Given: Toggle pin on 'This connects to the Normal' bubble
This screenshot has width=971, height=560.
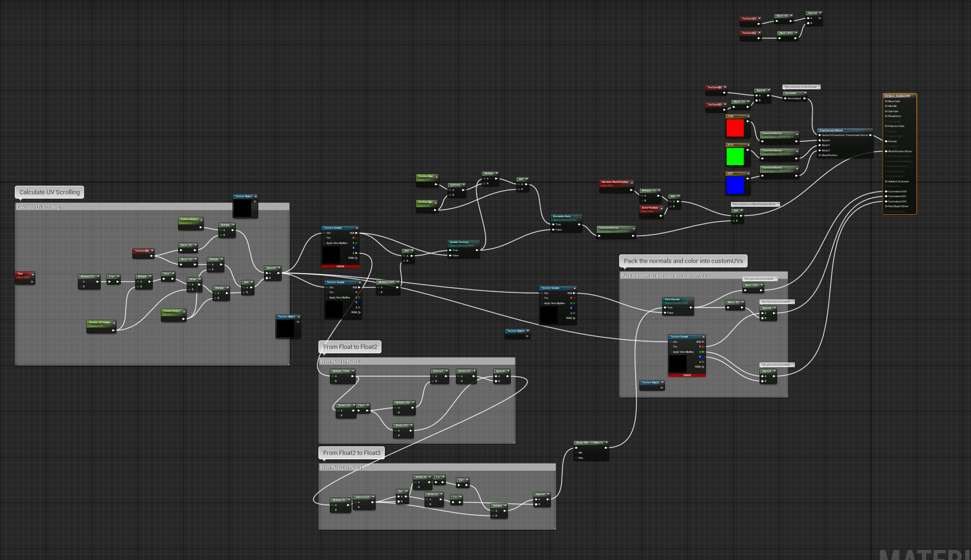Looking at the screenshot, I should pos(819,87).
